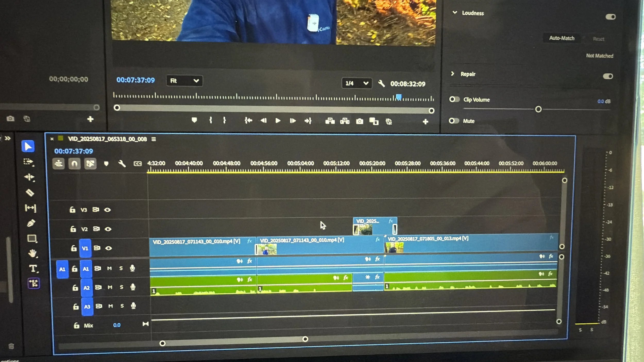Select the Ripple Edit tool
This screenshot has height=362, width=644.
click(x=29, y=177)
